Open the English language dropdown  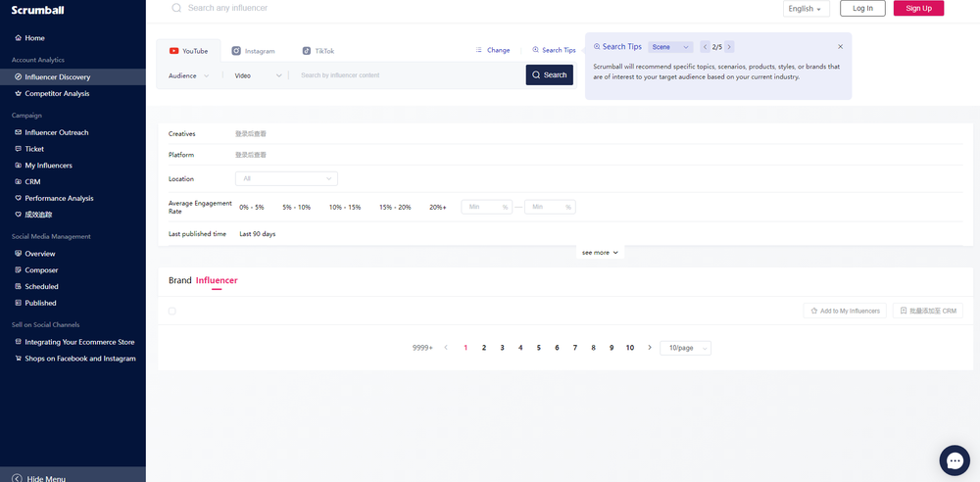point(807,9)
